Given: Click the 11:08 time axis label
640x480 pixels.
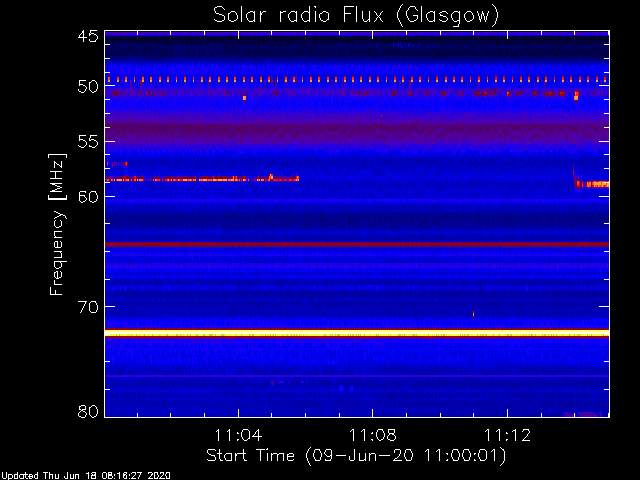Looking at the screenshot, I should (373, 436).
